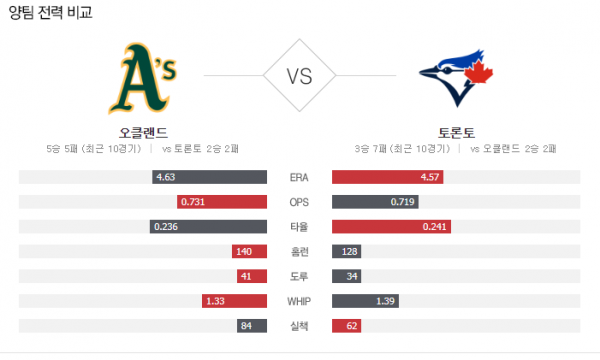Click the 양팀 전력 비교 heading
This screenshot has width=600, height=360.
pyautogui.click(x=50, y=12)
